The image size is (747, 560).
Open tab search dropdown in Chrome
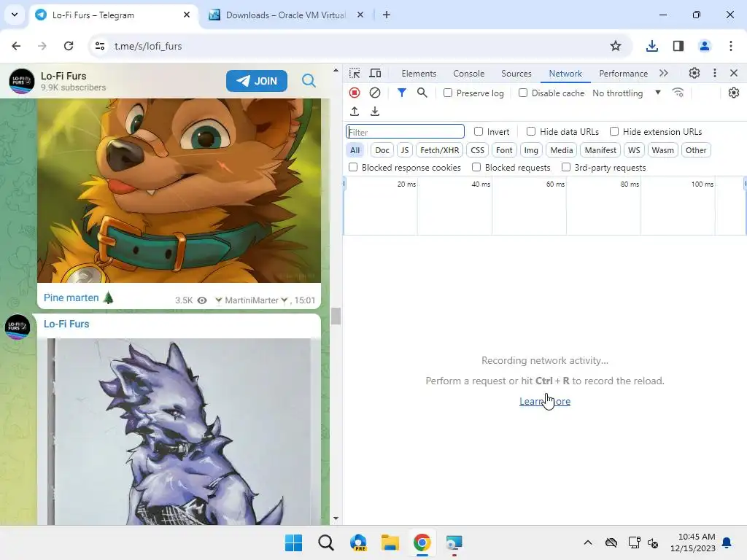15,15
